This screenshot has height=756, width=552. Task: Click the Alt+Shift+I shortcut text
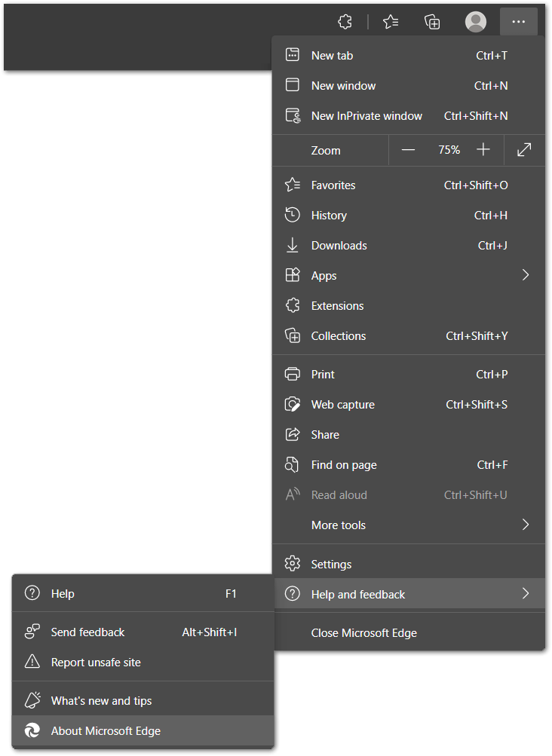pyautogui.click(x=210, y=632)
